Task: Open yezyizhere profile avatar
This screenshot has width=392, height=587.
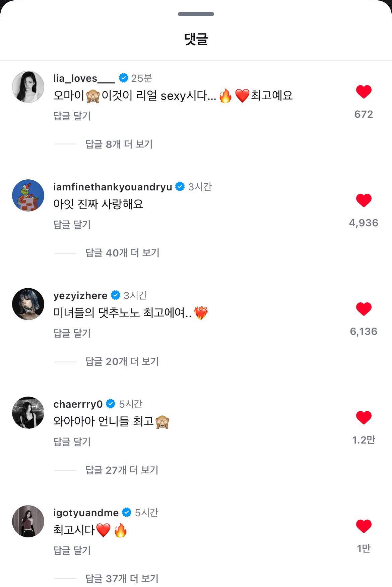Action: pyautogui.click(x=28, y=304)
